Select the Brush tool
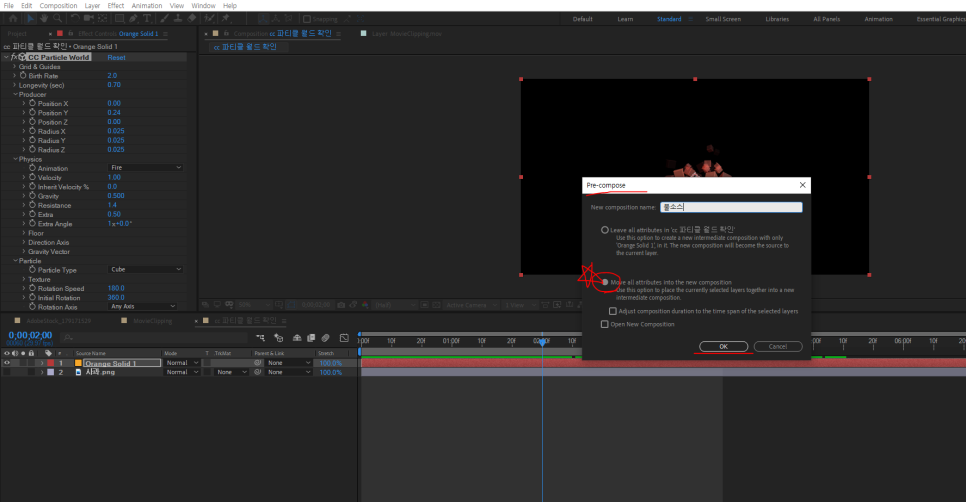This screenshot has width=966, height=502. pyautogui.click(x=164, y=19)
